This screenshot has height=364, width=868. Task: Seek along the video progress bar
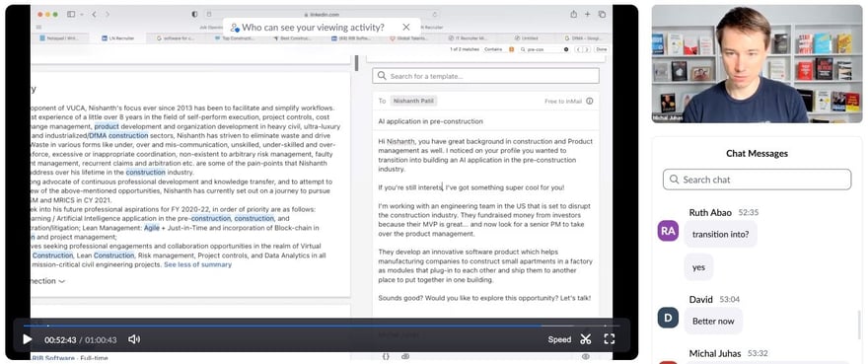(322, 326)
